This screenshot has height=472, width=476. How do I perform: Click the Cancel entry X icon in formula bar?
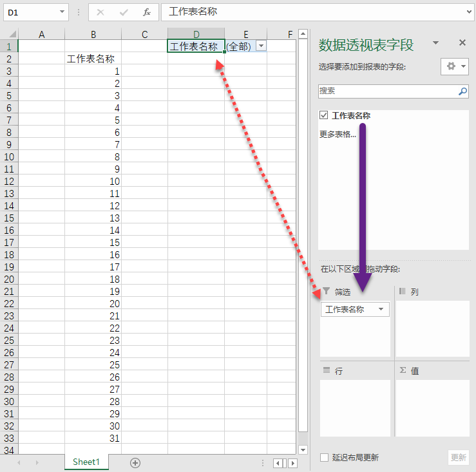click(100, 12)
